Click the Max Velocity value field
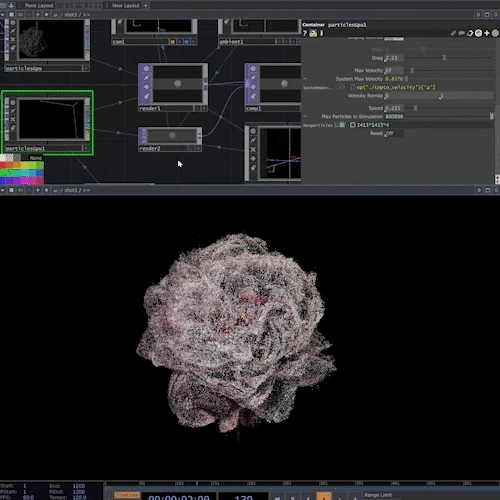 (x=394, y=70)
